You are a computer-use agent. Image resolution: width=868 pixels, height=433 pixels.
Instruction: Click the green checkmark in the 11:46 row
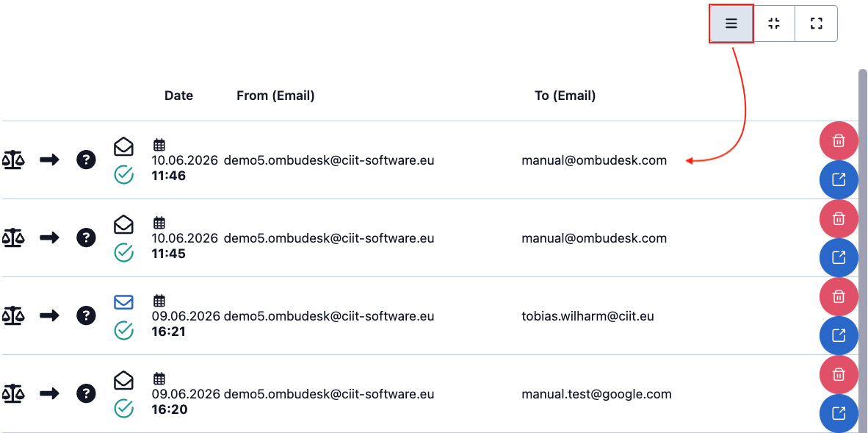[123, 175]
